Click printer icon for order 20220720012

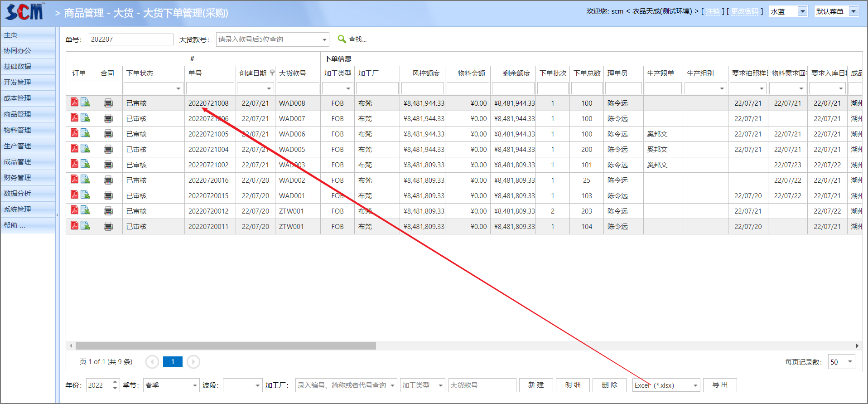108,211
